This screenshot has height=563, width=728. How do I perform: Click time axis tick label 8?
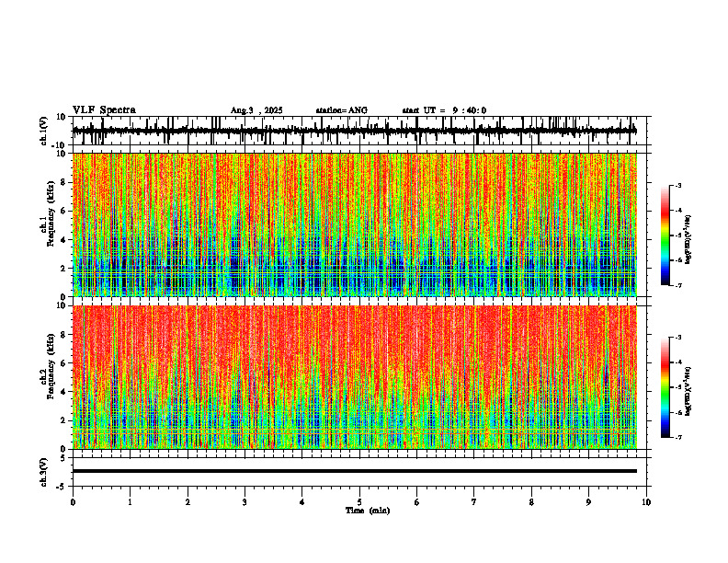click(x=531, y=502)
